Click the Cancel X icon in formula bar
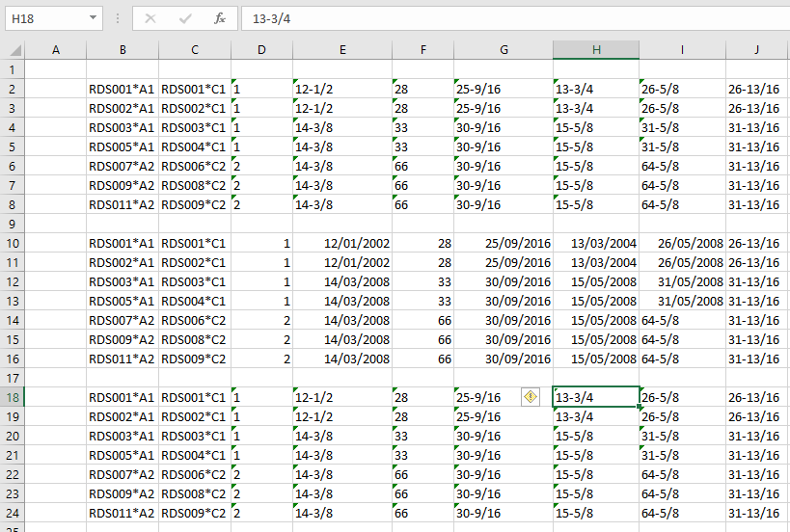 coord(150,18)
